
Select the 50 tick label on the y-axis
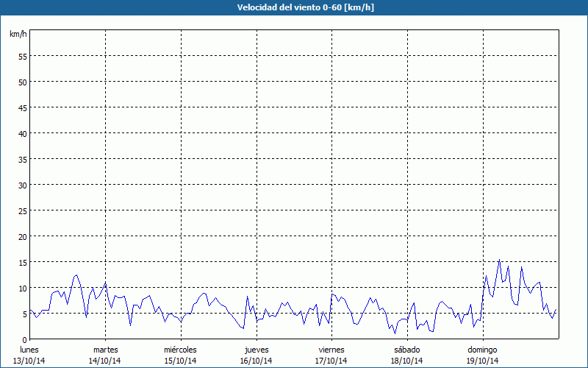point(22,82)
